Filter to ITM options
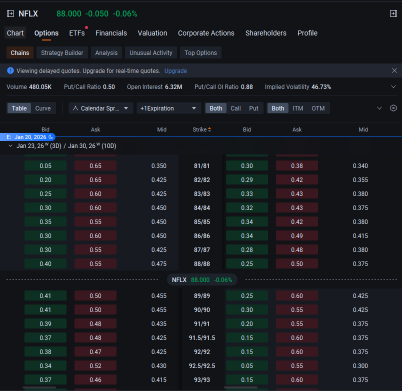 click(x=298, y=108)
